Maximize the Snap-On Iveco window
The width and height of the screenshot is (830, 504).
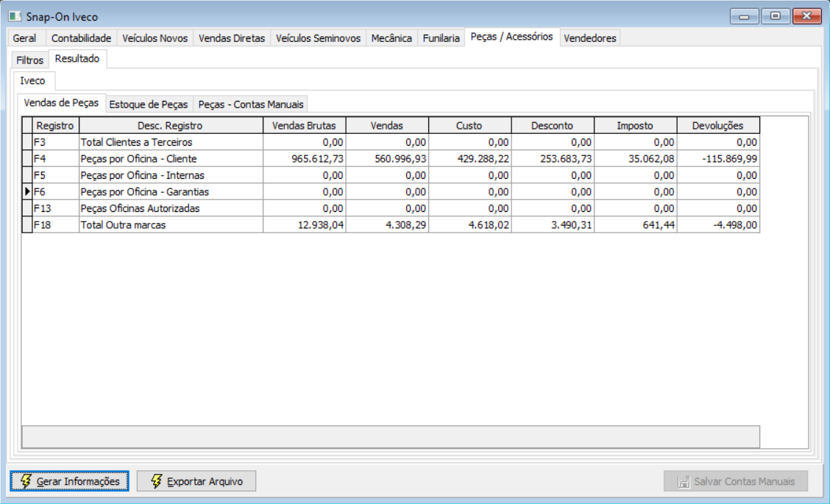776,16
